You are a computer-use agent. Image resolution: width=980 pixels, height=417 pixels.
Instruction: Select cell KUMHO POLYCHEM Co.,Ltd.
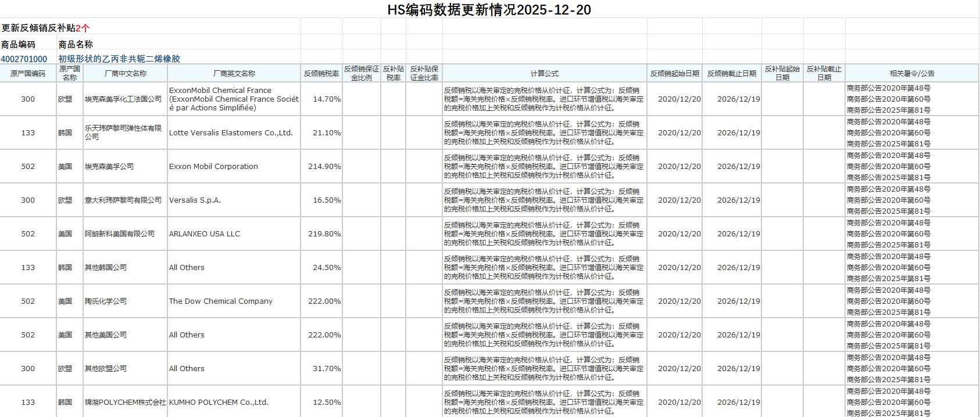234,402
